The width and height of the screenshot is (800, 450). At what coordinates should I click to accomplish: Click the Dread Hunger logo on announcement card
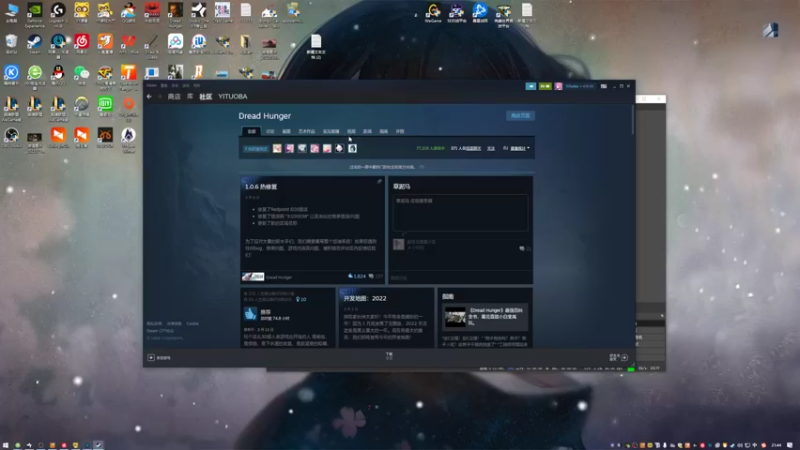click(x=253, y=277)
